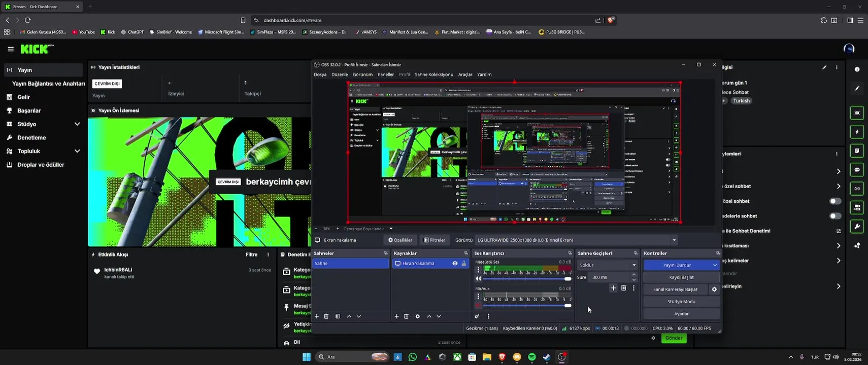The height and width of the screenshot is (365, 868).
Task: Open scene filters icon in Sahneler panel
Action: point(338,316)
